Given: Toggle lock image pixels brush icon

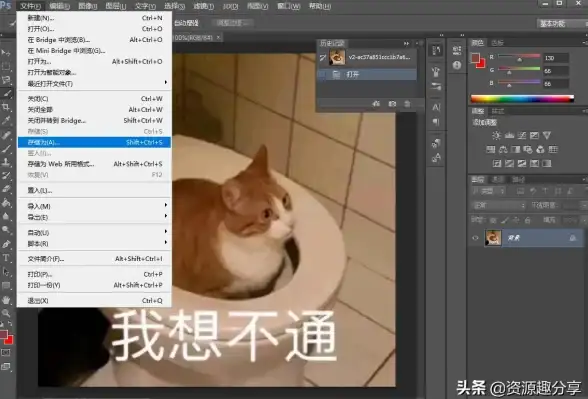Looking at the screenshot, I should click(x=505, y=220).
